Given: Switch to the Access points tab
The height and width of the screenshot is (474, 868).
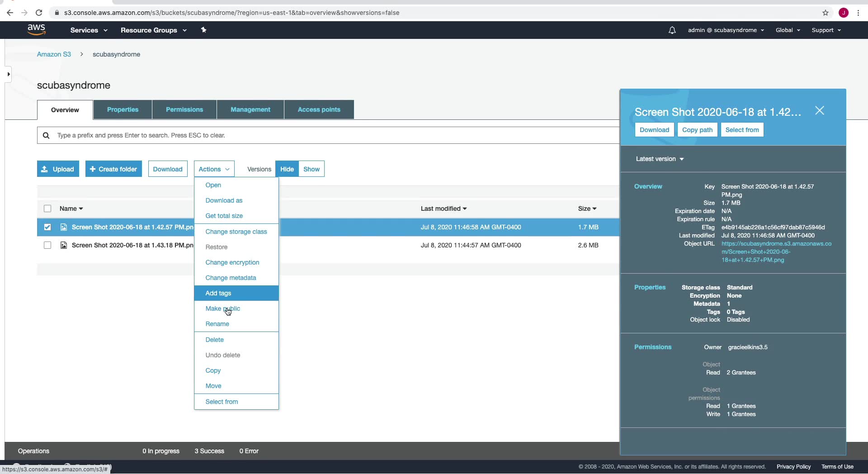Looking at the screenshot, I should (x=319, y=109).
